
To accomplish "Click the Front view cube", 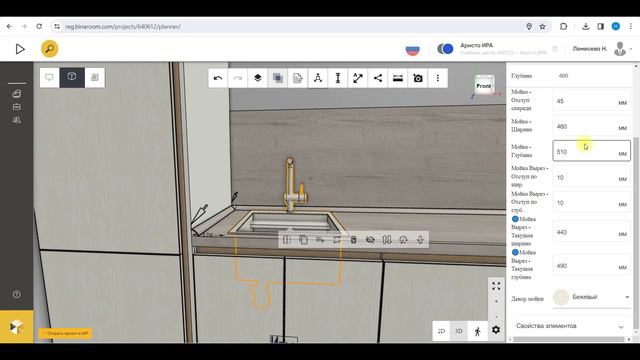I will [x=484, y=86].
